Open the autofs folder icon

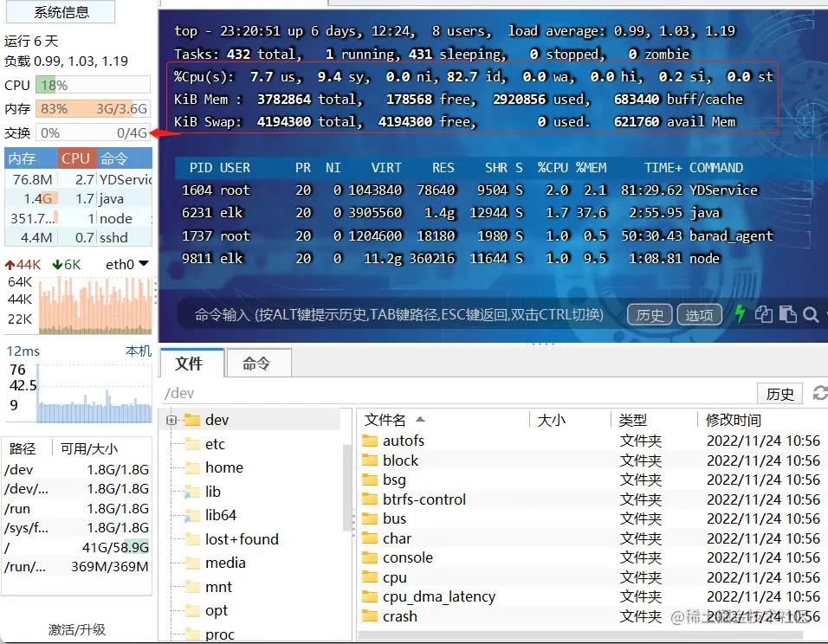pos(370,441)
